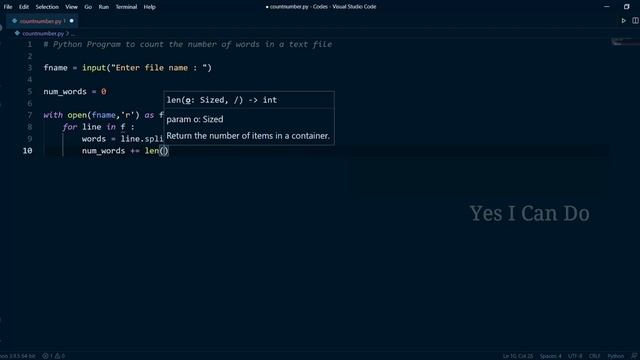The image size is (640, 360).
Task: Click feedback icon in status bar
Action: 634,356
